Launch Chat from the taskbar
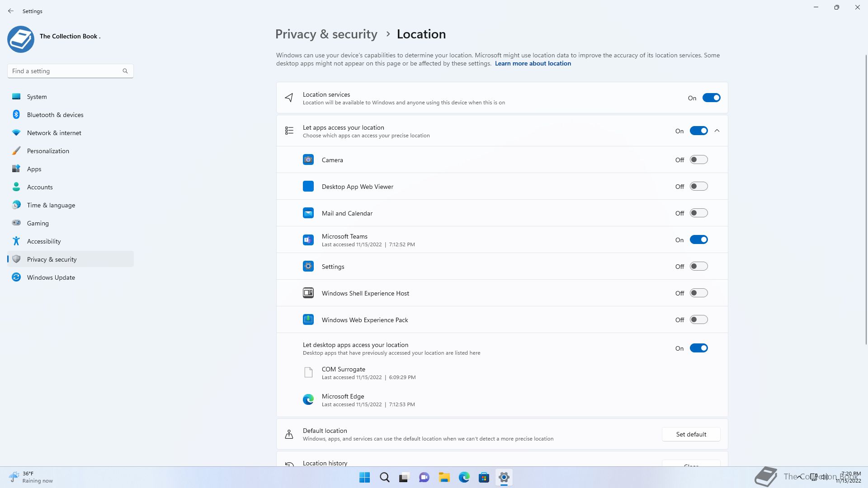The image size is (868, 488). [x=424, y=477]
